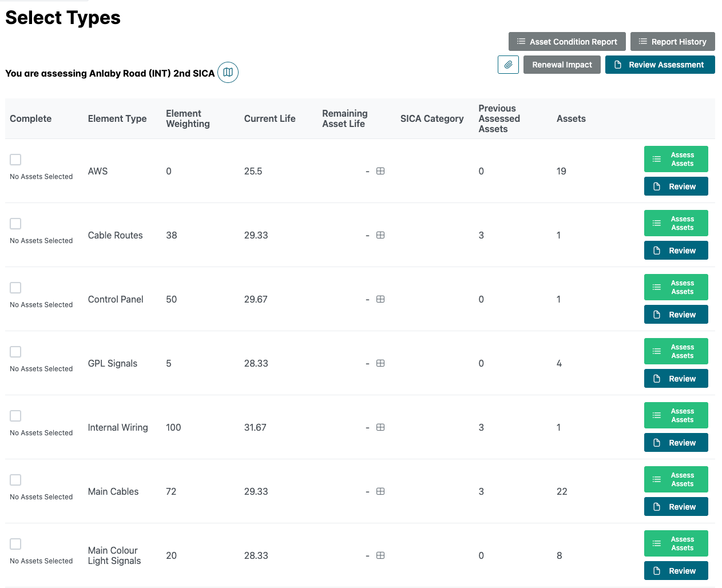Click Review Assessment button
This screenshot has width=722, height=588.
pos(660,65)
